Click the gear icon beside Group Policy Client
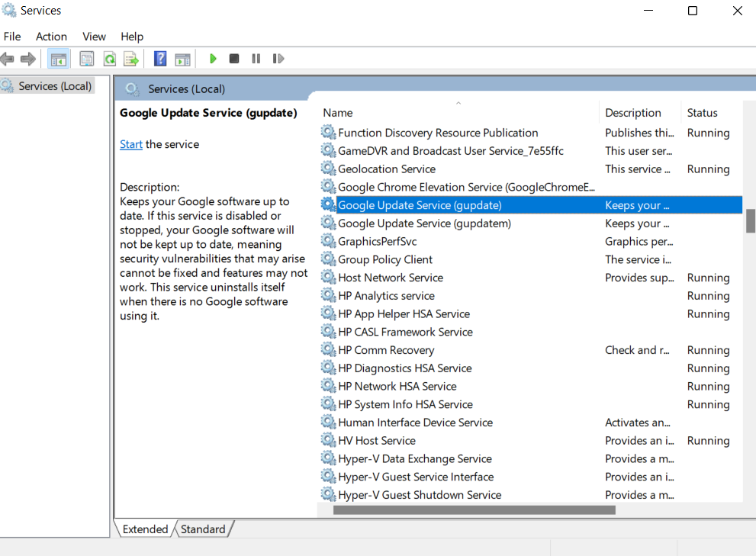Screen dimensions: 756x556 328,259
